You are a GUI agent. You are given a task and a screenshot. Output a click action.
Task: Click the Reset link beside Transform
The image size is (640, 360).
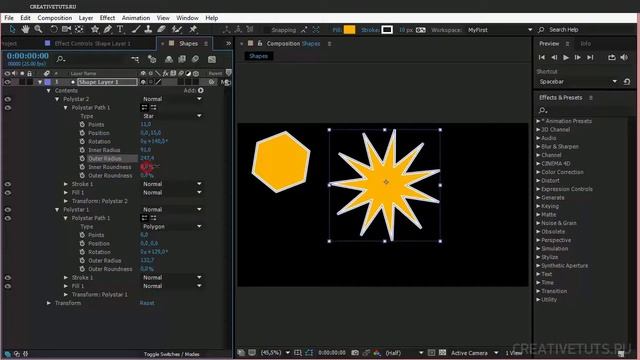[147, 303]
